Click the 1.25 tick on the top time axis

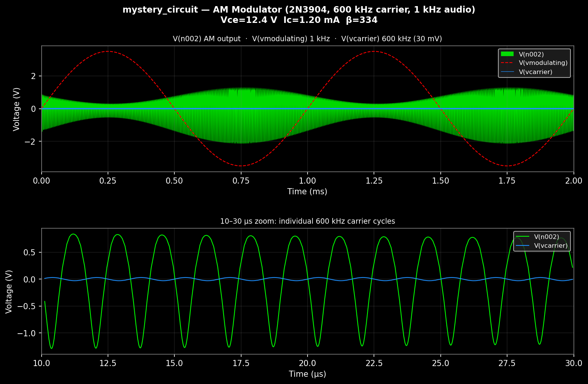click(374, 181)
